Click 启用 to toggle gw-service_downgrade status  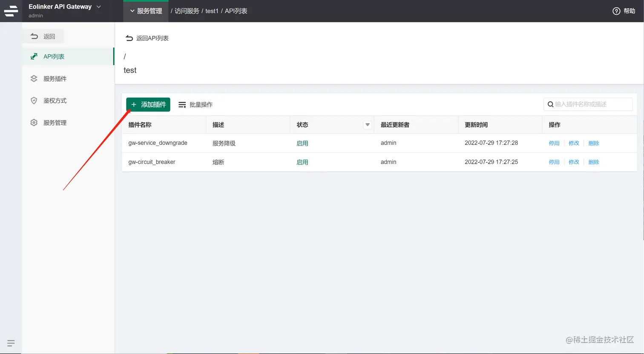point(302,143)
